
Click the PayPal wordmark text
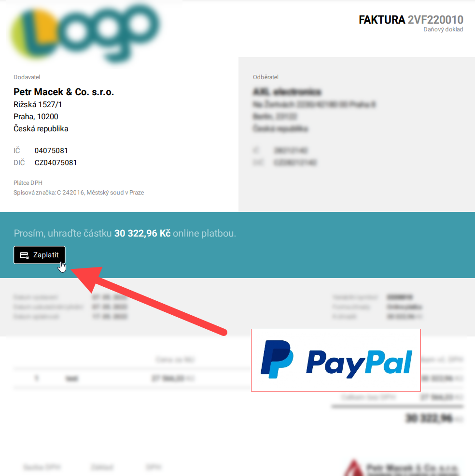pyautogui.click(x=359, y=364)
